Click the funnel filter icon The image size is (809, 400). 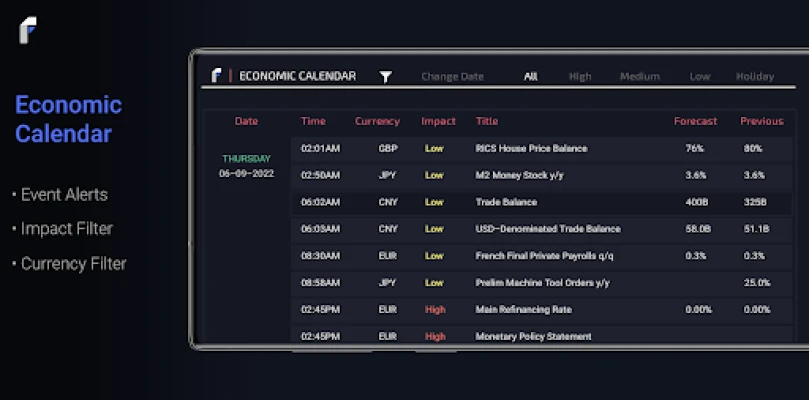pos(385,77)
